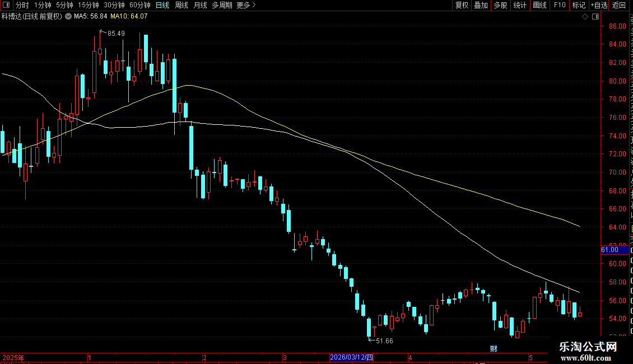Select the 5分钟 period tab
Image resolution: width=633 pixels, height=364 pixels.
pyautogui.click(x=64, y=5)
